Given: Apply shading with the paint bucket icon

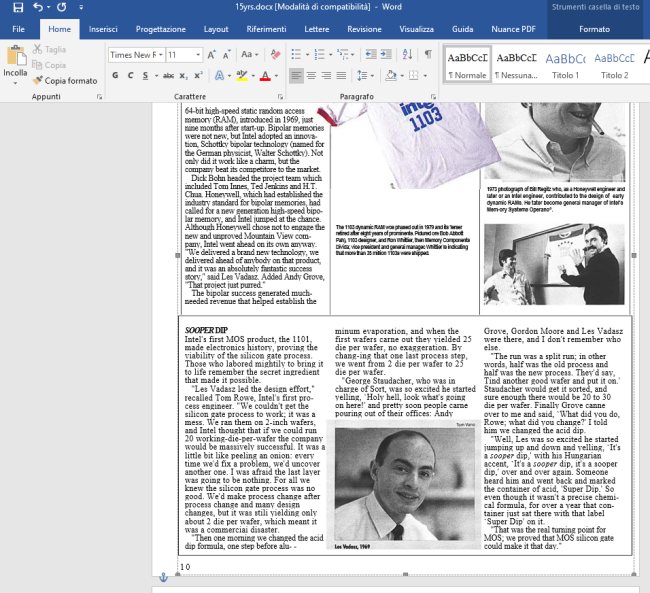Looking at the screenshot, I should point(390,75).
